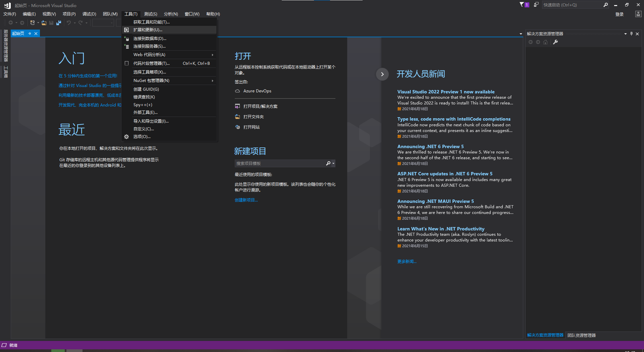The height and width of the screenshot is (352, 644).
Task: Pin the Solution Explorer panel with the pushpin
Action: click(x=631, y=34)
